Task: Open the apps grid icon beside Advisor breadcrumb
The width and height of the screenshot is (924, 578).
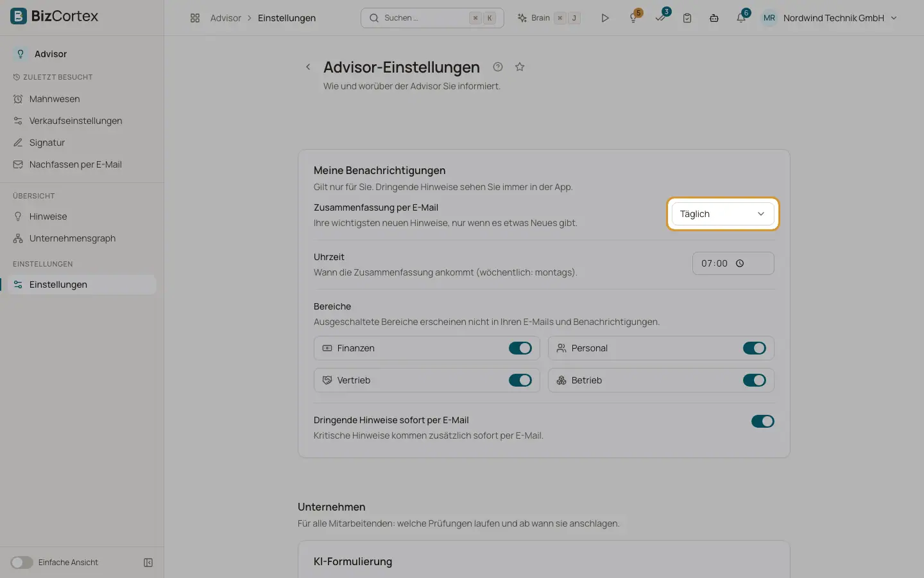Action: 195,18
